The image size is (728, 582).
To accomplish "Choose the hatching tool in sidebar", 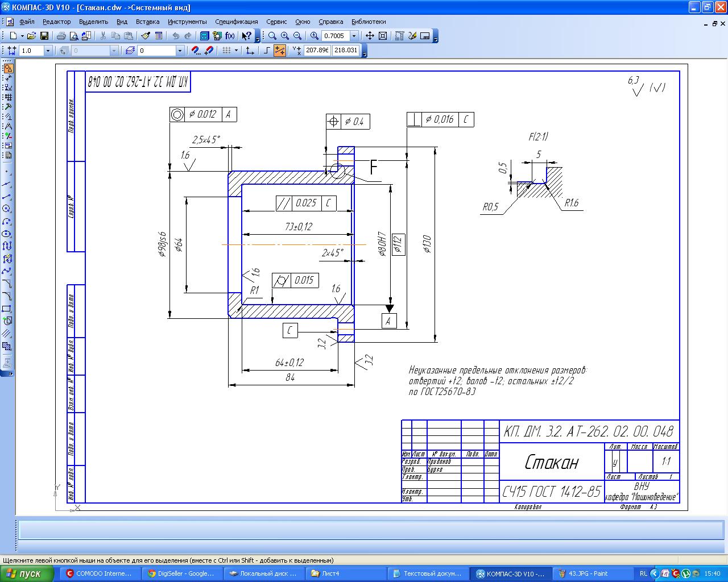I will coord(7,334).
